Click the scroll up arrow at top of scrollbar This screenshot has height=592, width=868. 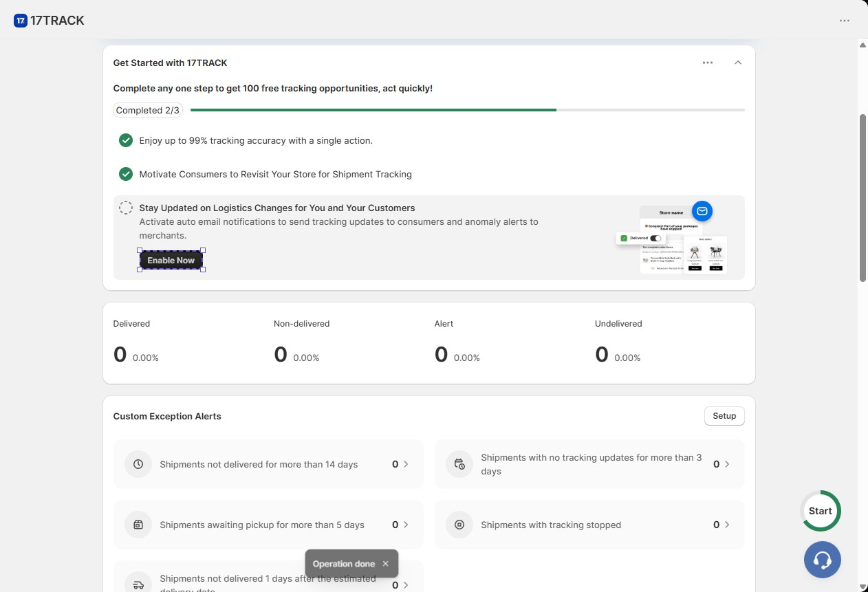pyautogui.click(x=863, y=45)
